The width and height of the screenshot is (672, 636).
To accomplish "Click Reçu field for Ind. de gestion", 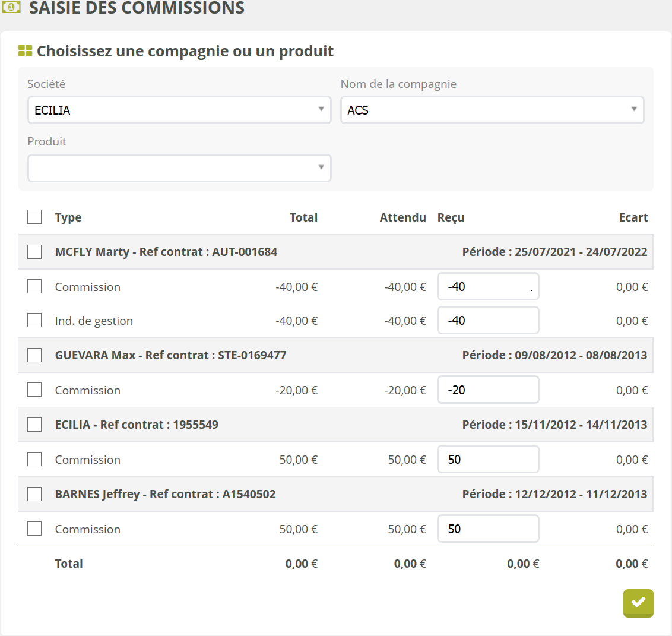I will tap(487, 321).
